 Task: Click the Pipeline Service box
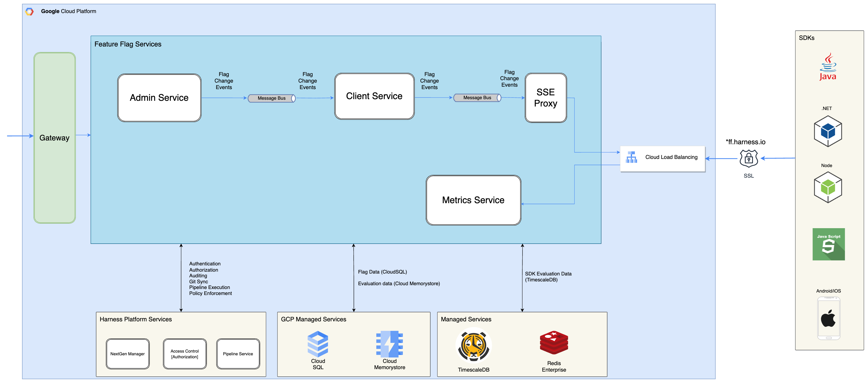click(238, 354)
